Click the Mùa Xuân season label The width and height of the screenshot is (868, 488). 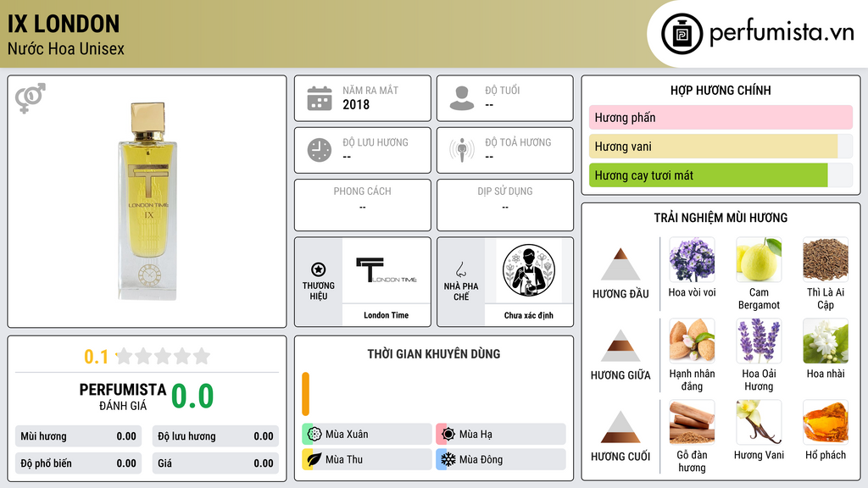347,435
